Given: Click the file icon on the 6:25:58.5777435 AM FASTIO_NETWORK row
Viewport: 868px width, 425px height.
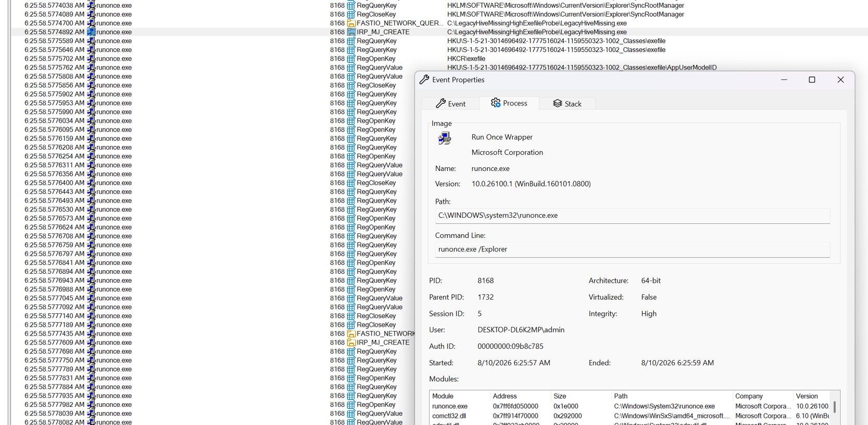Looking at the screenshot, I should point(351,334).
